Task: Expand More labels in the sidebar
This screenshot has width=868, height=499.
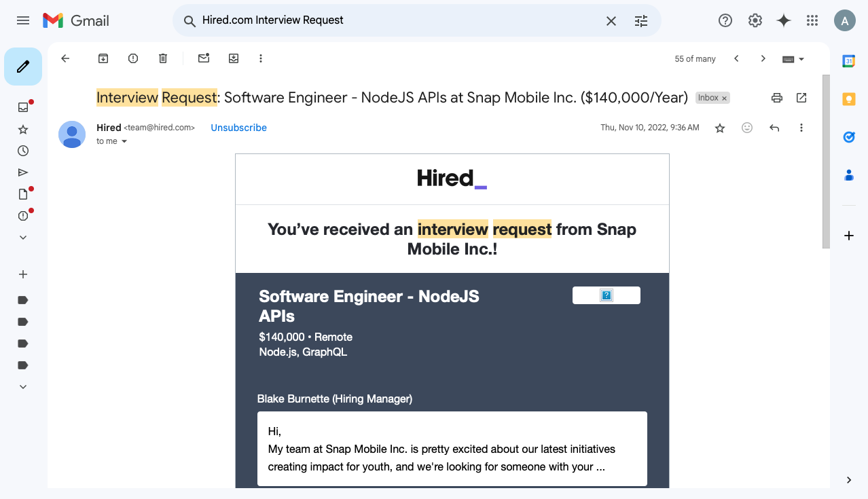Action: 22,386
